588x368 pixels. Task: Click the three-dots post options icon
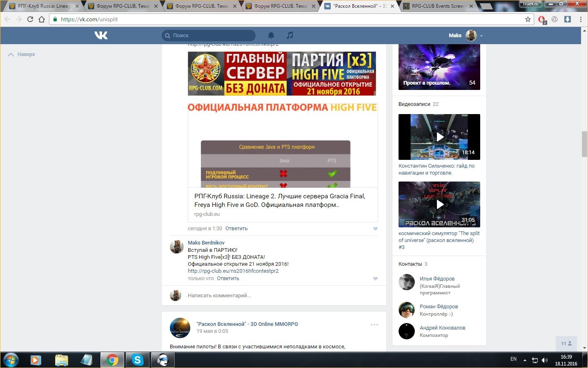374,325
